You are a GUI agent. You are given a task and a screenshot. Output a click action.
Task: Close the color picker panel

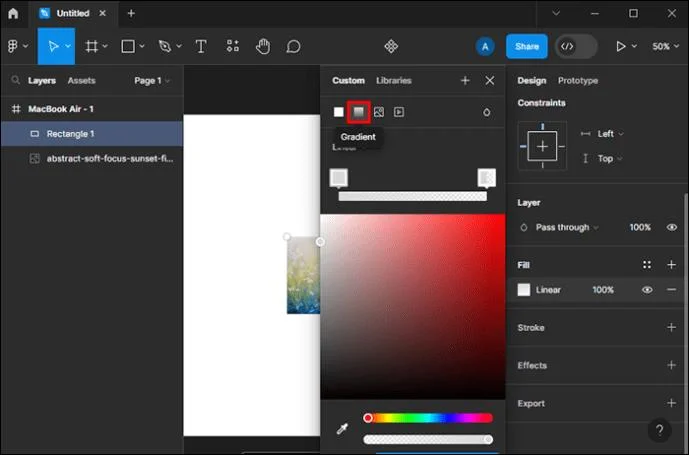[x=490, y=80]
